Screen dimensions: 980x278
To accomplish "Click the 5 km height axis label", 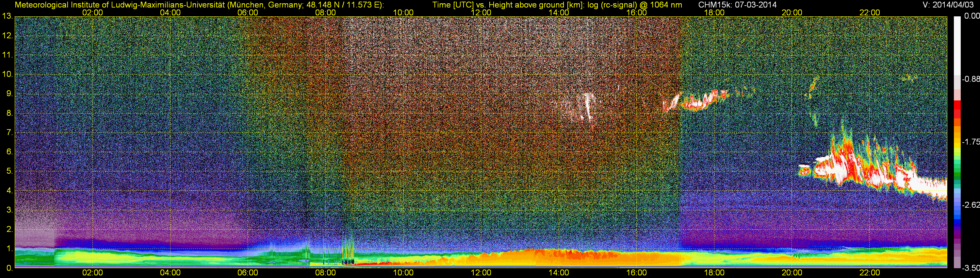I will pyautogui.click(x=9, y=171).
